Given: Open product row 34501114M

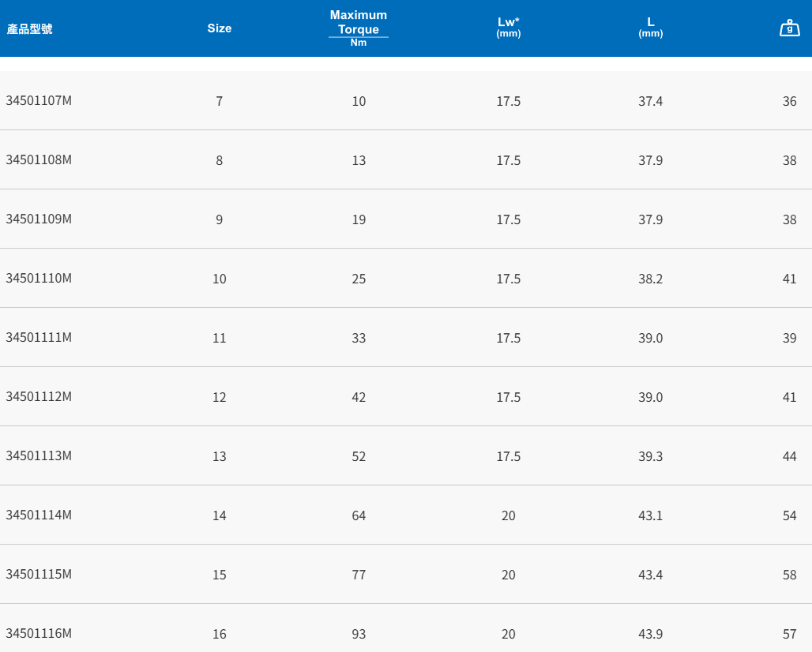Looking at the screenshot, I should coord(39,515).
